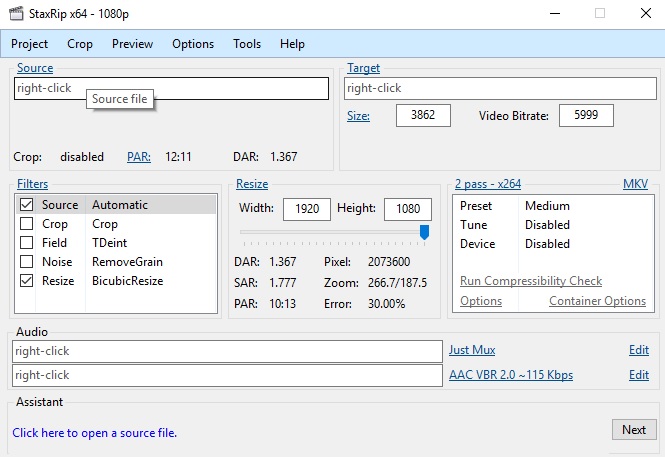Screen dimensions: 665x457
Task: Select the Device Disabled row
Action: [553, 244]
